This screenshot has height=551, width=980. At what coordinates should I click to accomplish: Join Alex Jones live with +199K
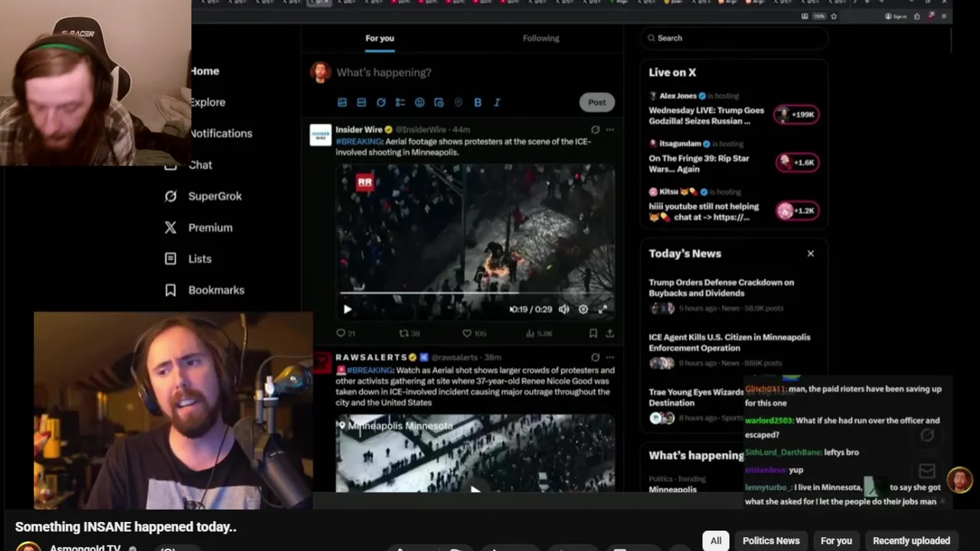click(x=797, y=115)
